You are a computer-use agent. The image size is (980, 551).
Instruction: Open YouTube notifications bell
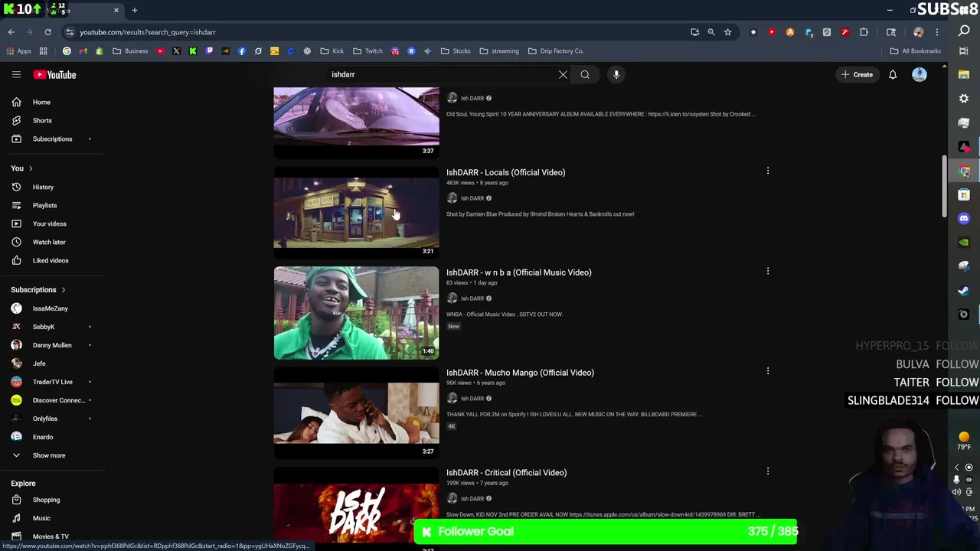click(x=893, y=74)
